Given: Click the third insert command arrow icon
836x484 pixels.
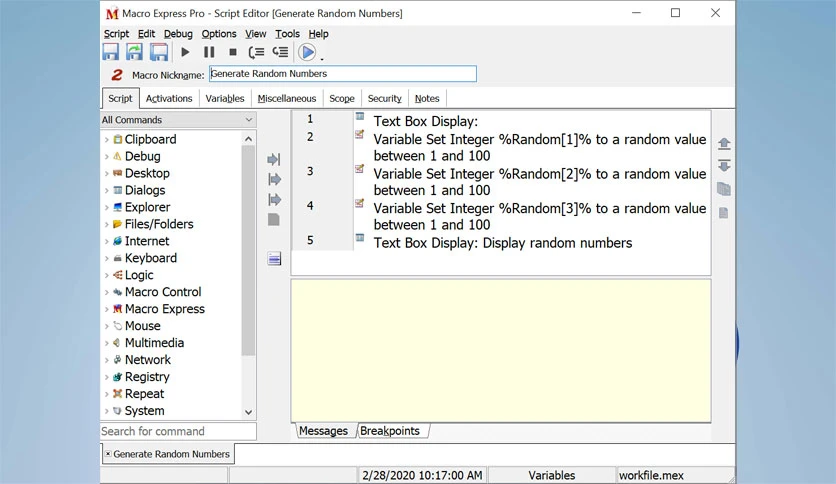Looking at the screenshot, I should click(274, 200).
